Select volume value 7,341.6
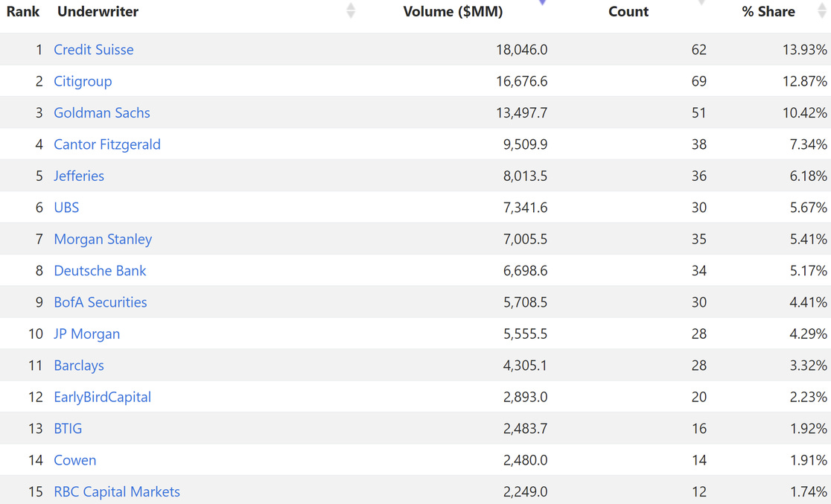 (525, 207)
